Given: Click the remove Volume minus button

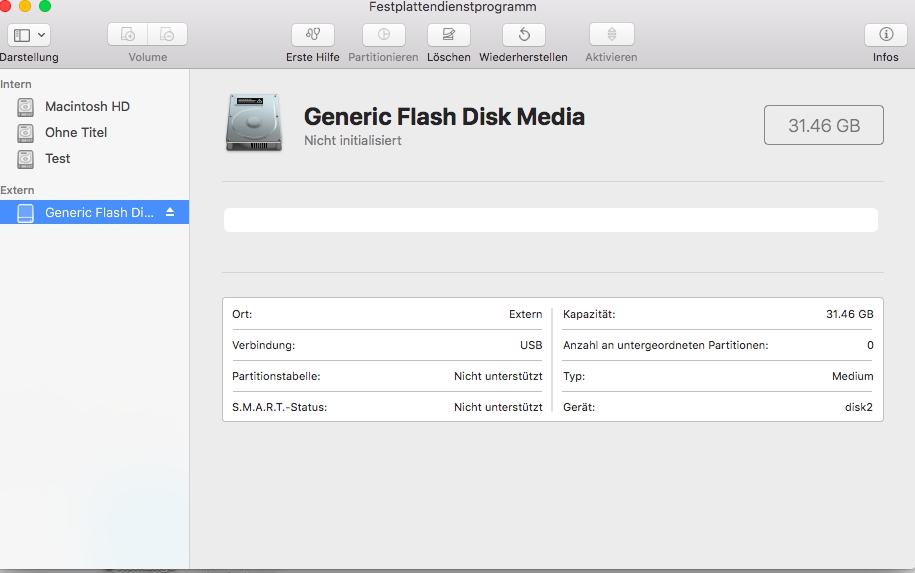Looking at the screenshot, I should pyautogui.click(x=167, y=34).
